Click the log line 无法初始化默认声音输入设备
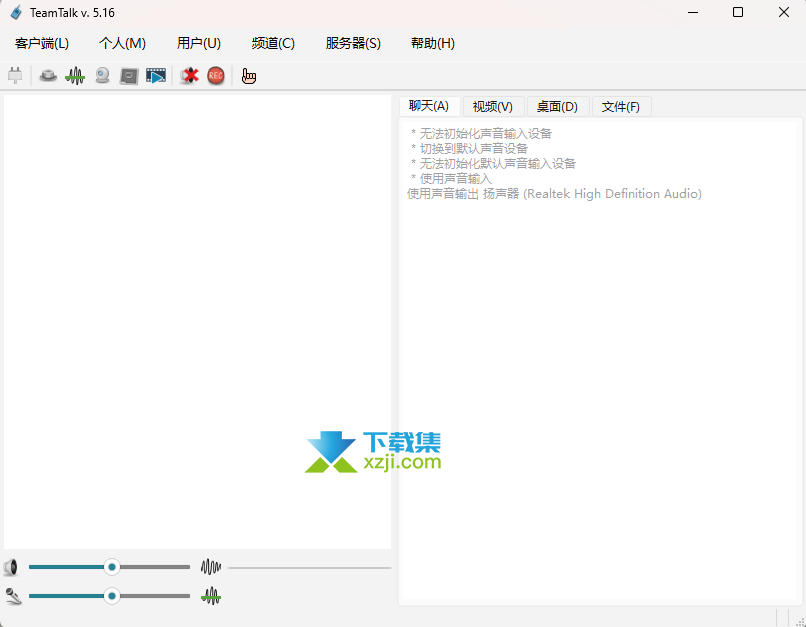806x627 pixels. (x=493, y=163)
